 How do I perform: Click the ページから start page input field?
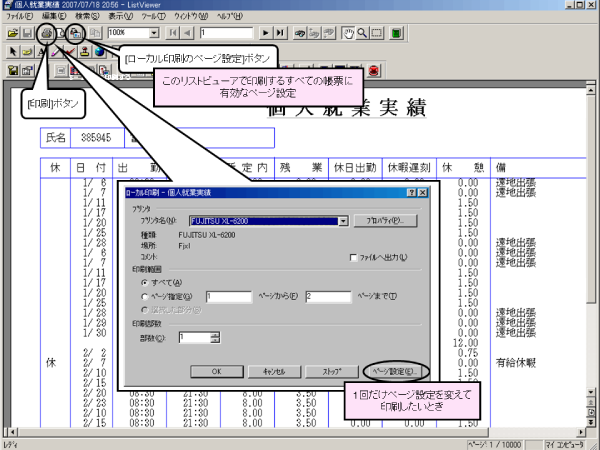pyautogui.click(x=228, y=298)
